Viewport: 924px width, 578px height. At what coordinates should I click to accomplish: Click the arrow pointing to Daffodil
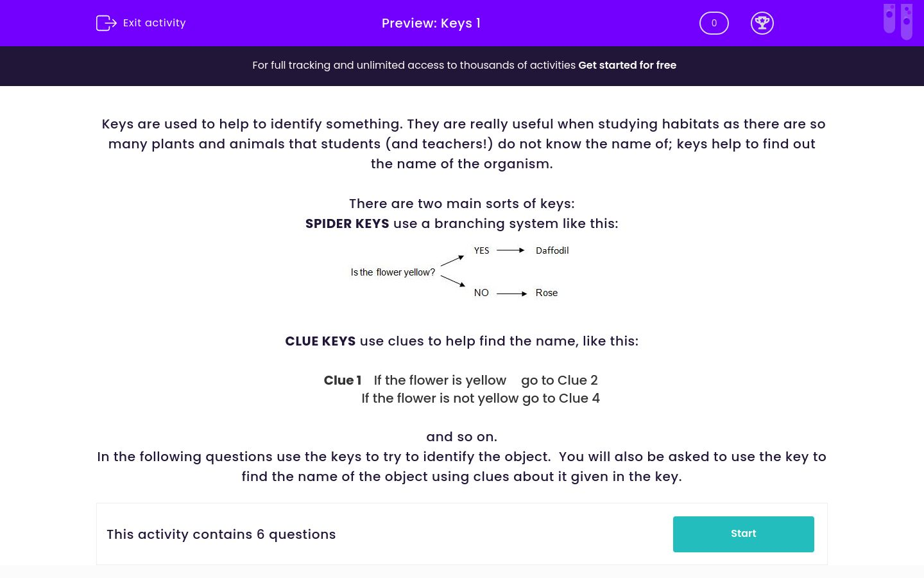(511, 250)
